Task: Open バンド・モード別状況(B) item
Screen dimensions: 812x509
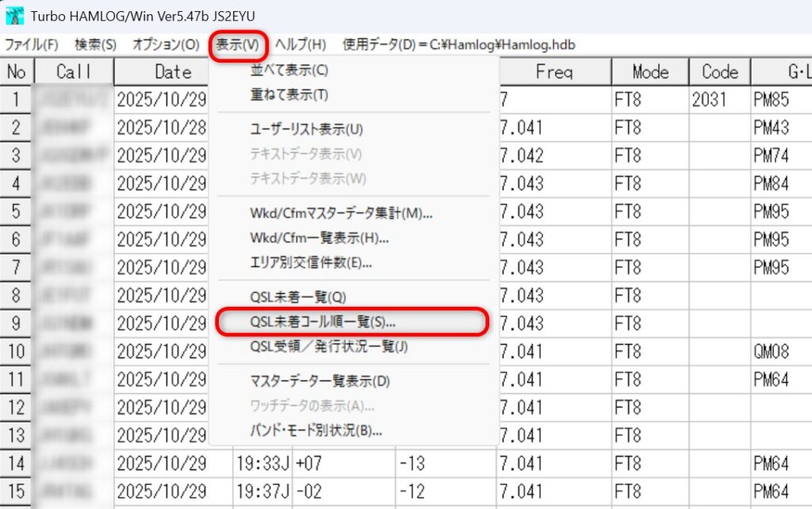Action: [316, 431]
